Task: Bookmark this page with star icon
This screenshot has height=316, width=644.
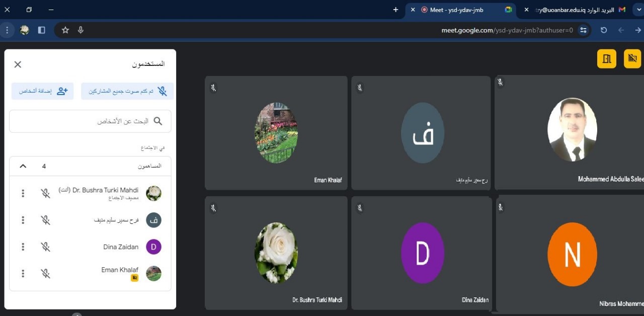Action: [x=65, y=30]
